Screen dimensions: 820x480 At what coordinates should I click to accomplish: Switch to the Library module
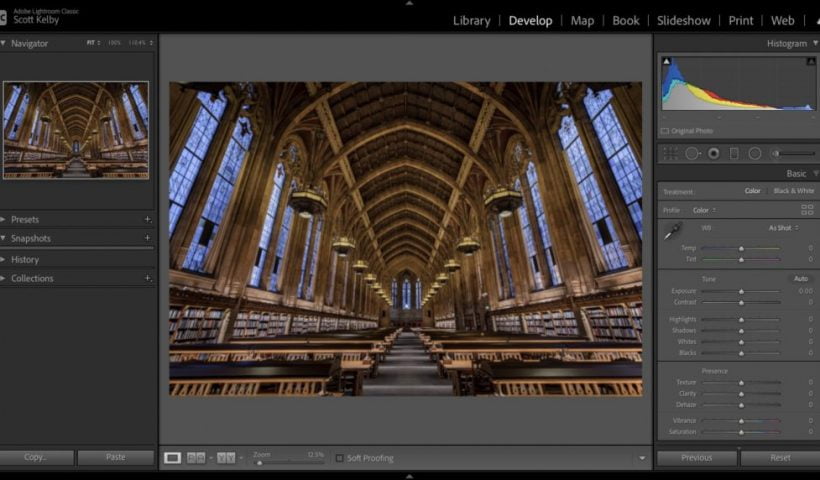click(471, 20)
